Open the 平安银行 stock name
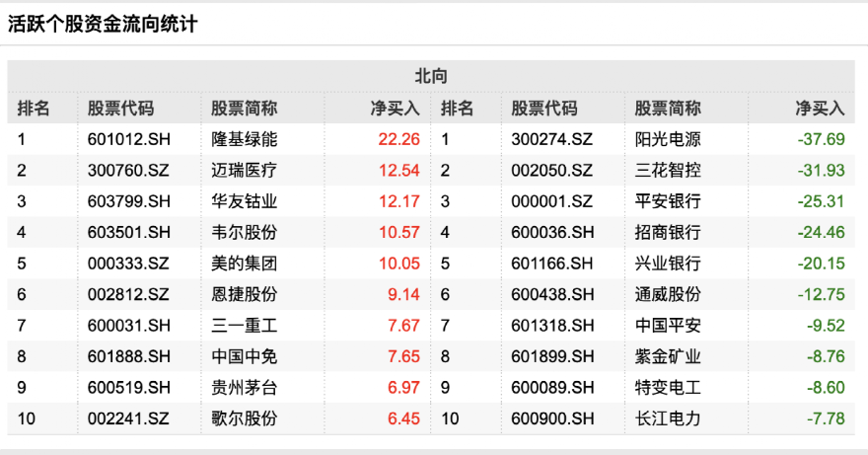This screenshot has height=455, width=868. [x=668, y=201]
